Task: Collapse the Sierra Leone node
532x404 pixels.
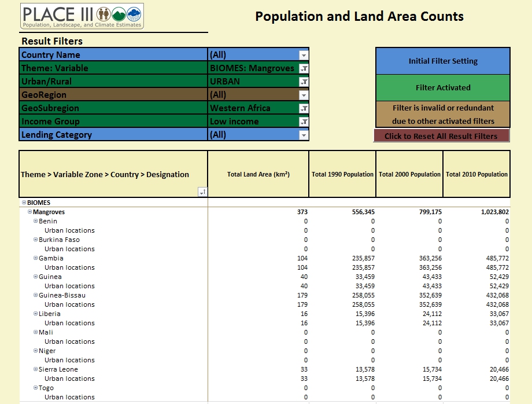Action: click(36, 369)
